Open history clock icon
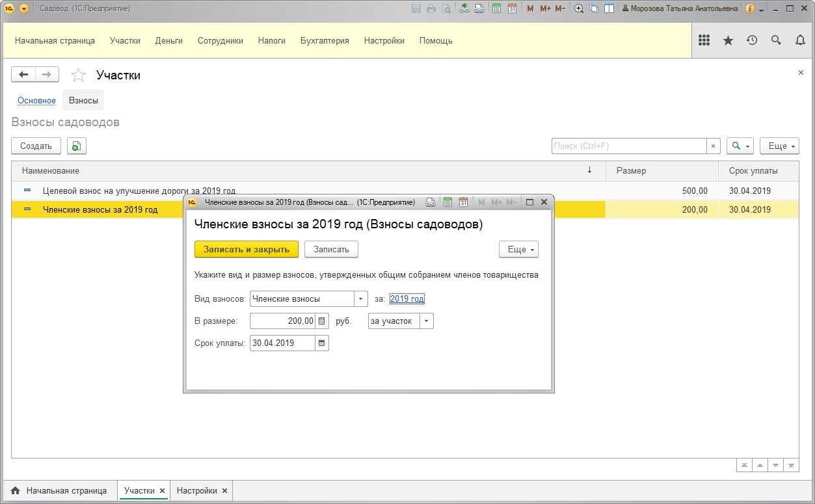Screen dimensions: 815x504 (752, 40)
